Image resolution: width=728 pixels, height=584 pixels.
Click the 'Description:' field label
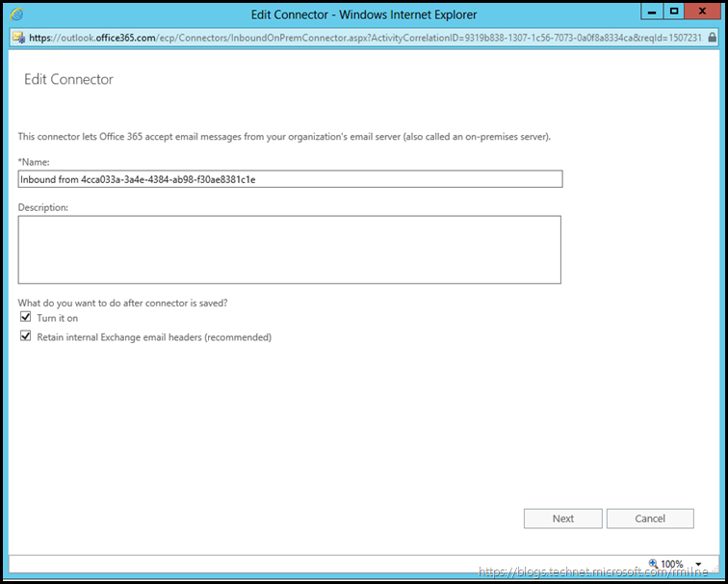click(x=44, y=206)
